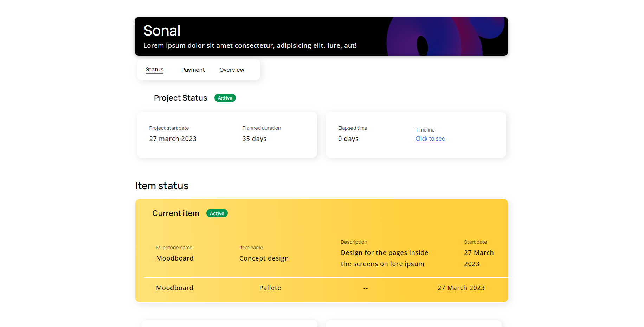644x327 pixels.
Task: Click the Concept design item name
Action: pos(264,258)
